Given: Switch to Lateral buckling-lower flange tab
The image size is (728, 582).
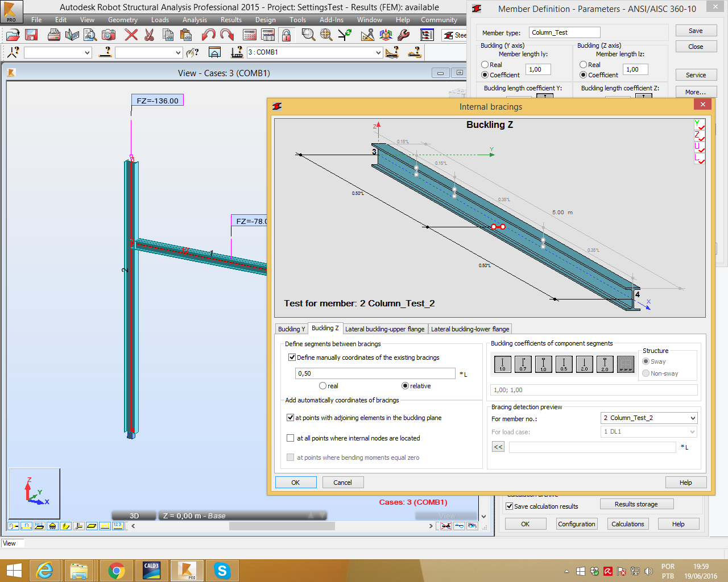Looking at the screenshot, I should pyautogui.click(x=470, y=329).
